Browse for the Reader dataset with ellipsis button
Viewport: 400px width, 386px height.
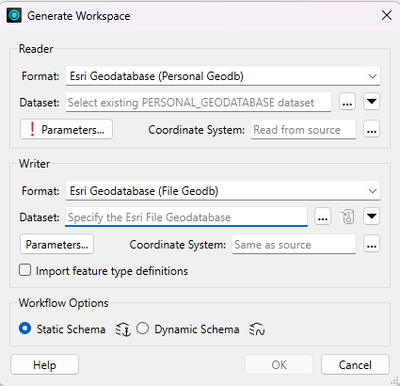point(347,102)
